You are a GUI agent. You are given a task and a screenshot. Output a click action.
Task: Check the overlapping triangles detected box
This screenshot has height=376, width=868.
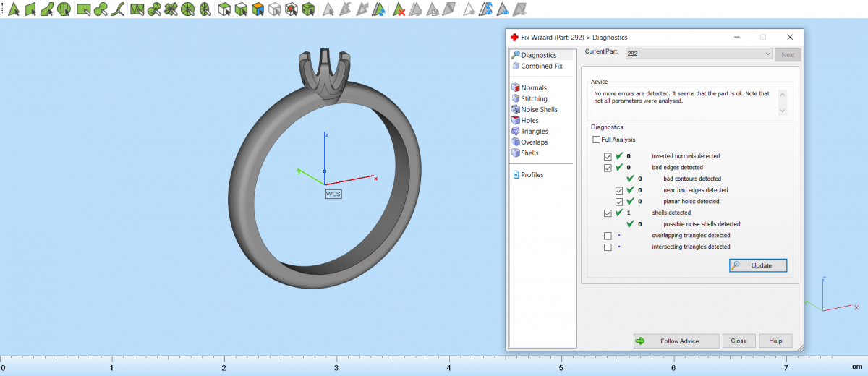[x=608, y=236]
